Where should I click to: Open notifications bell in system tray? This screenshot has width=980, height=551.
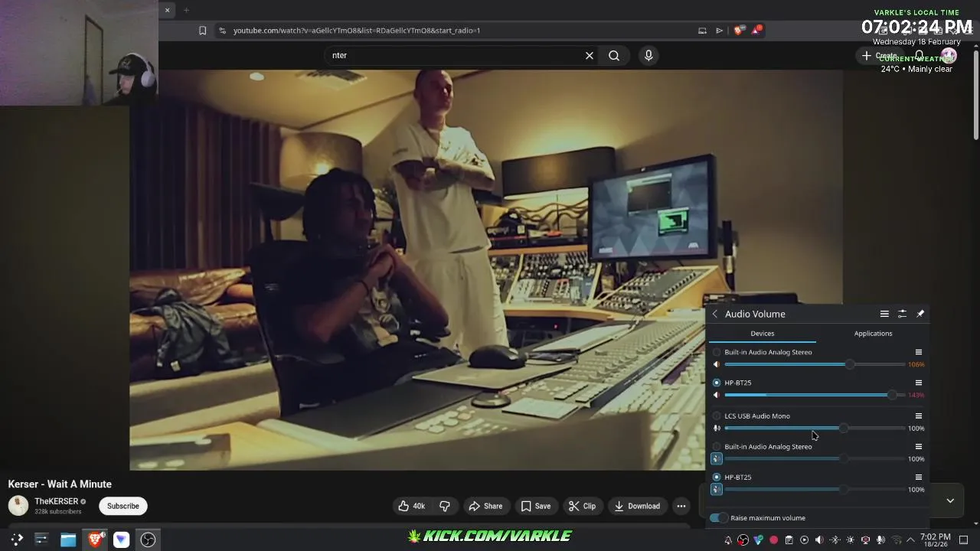[x=728, y=540]
